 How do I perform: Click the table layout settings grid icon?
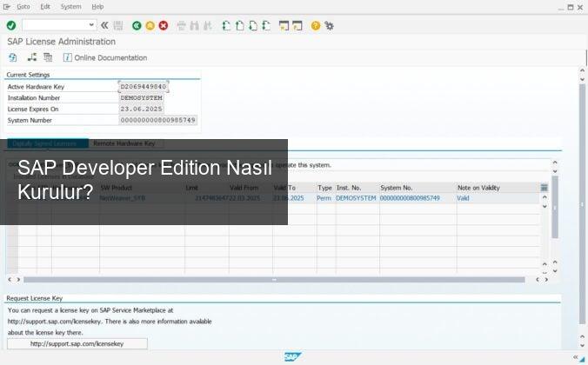tap(544, 187)
